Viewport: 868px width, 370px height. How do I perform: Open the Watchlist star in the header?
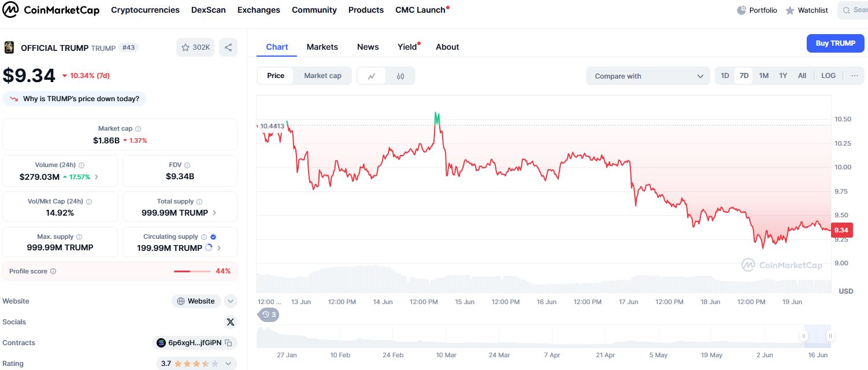click(x=790, y=10)
